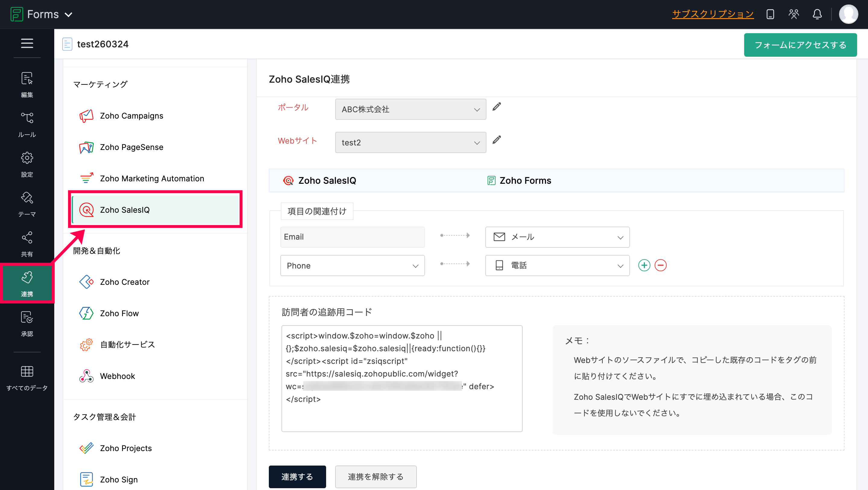Viewport: 868px width, 490px height.
Task: Select Zoho Campaigns integration
Action: click(131, 116)
